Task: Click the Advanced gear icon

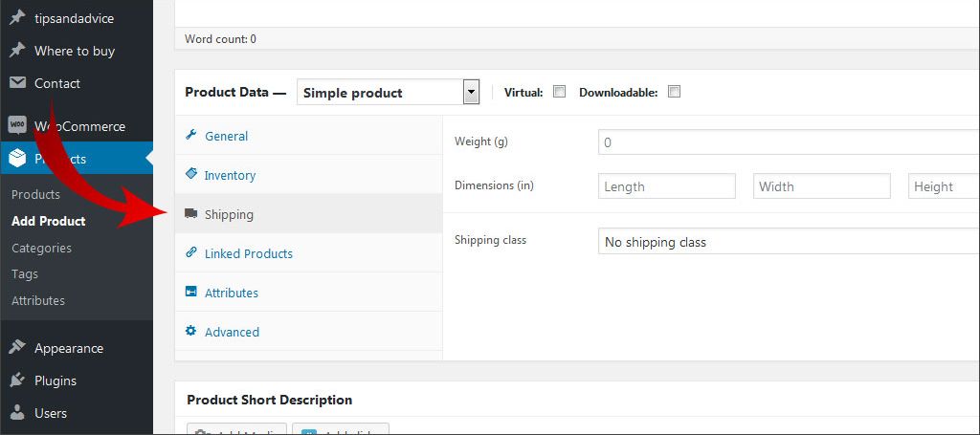Action: (x=190, y=332)
